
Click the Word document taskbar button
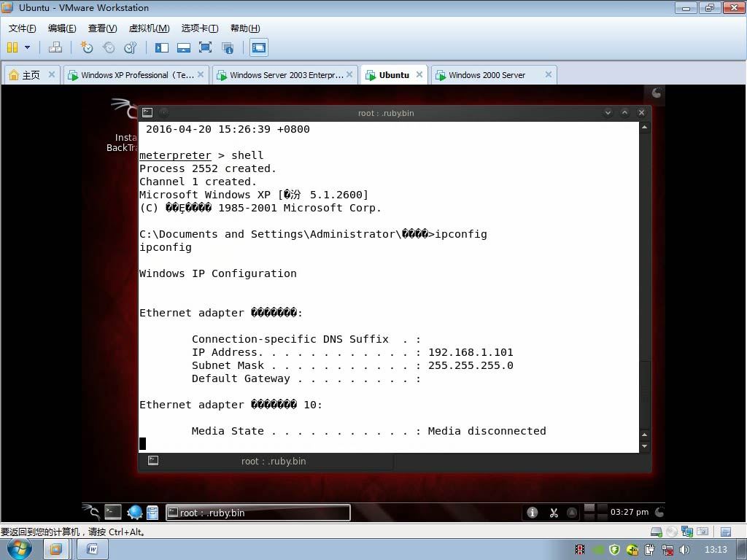pos(92,550)
